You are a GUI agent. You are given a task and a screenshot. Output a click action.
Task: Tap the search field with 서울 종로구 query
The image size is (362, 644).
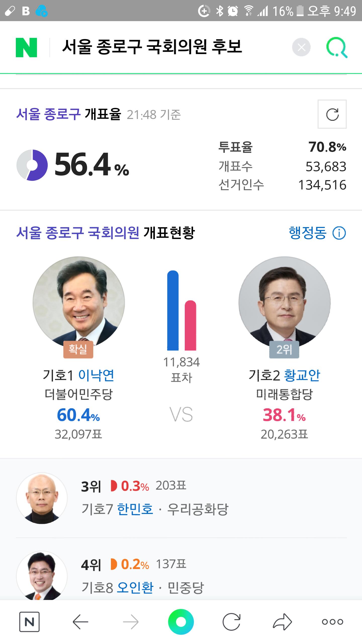152,47
